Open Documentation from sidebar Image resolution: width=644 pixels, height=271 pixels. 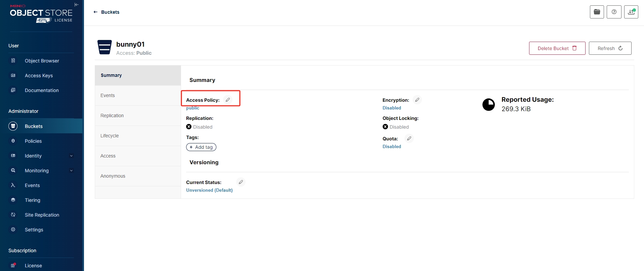click(x=41, y=90)
